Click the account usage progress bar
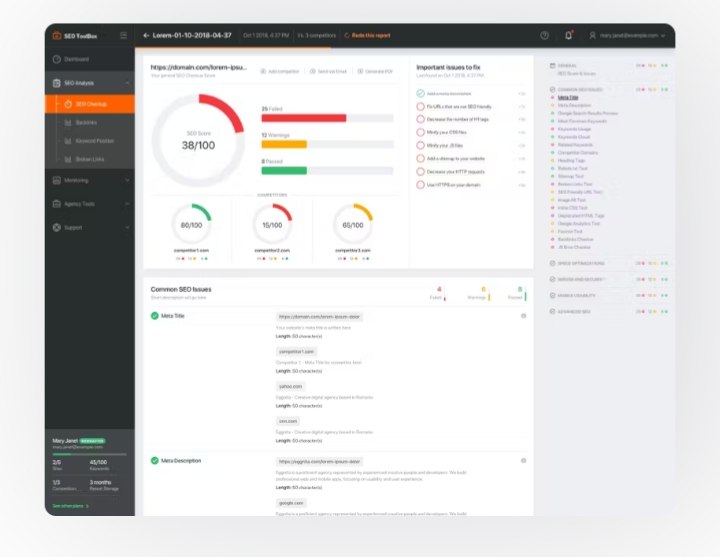The image size is (720, 557). (x=90, y=454)
